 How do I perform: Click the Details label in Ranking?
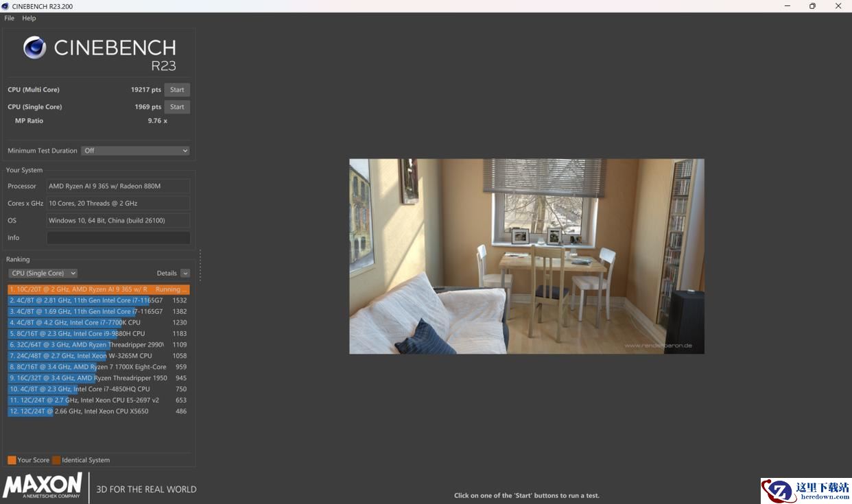pyautogui.click(x=167, y=274)
